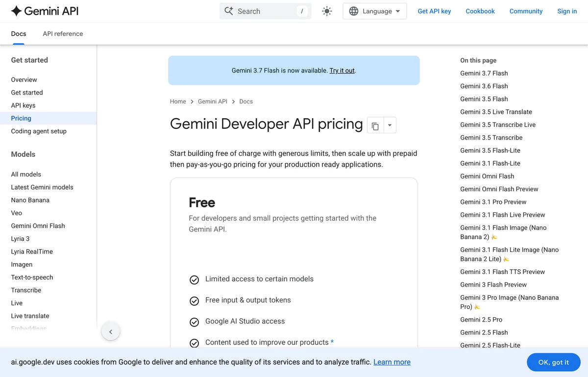Click Google AI Studio access text
Image resolution: width=588 pixels, height=377 pixels.
tap(245, 321)
